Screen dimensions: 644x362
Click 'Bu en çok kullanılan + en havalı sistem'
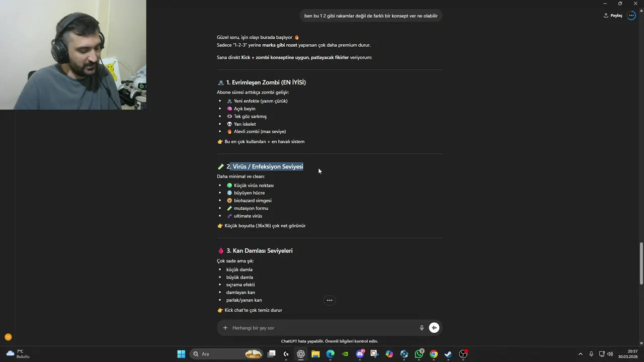[264, 142]
